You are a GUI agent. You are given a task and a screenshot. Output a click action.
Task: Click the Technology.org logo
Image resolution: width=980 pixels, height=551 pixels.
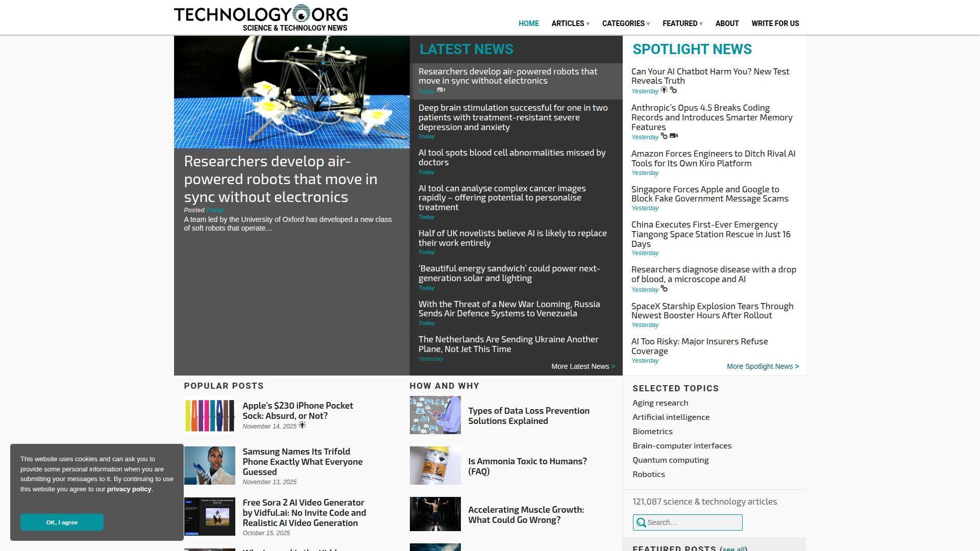[x=261, y=18]
